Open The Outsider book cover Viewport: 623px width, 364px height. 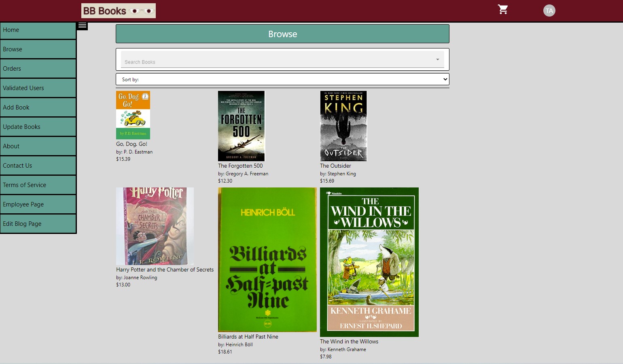tap(343, 126)
